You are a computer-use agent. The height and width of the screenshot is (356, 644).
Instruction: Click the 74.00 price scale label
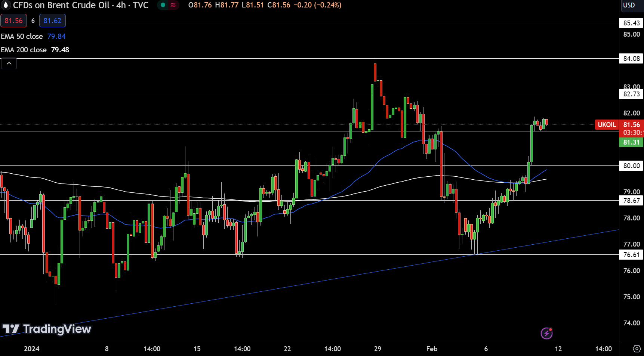pyautogui.click(x=631, y=323)
